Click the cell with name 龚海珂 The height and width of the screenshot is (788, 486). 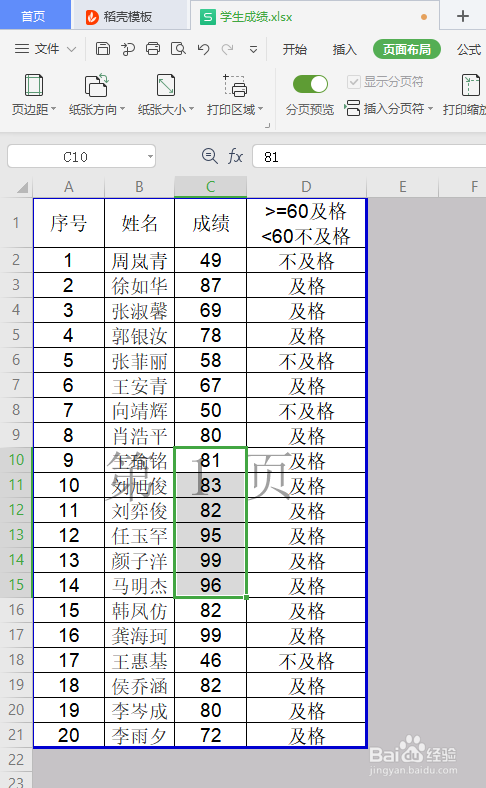139,635
